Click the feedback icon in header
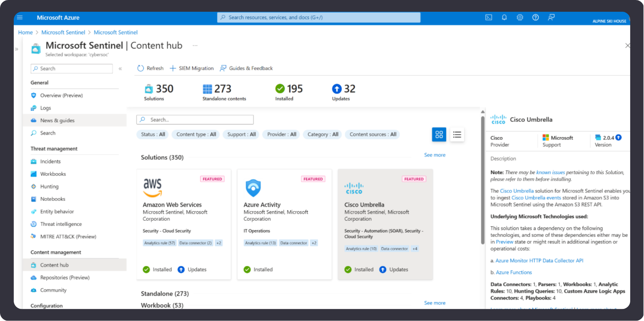Viewport: 644px width, 321px height. (x=551, y=17)
